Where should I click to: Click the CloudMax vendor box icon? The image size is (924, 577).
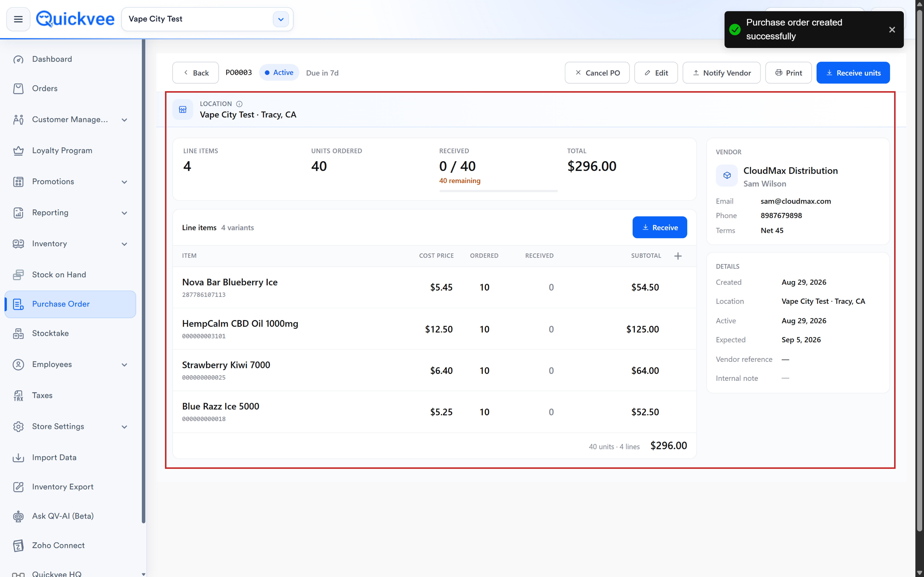coord(727,176)
